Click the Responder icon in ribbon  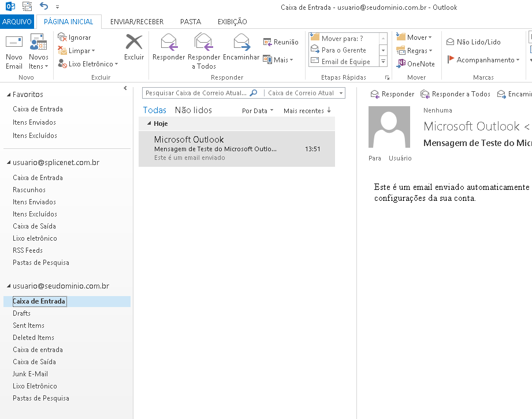point(169,43)
